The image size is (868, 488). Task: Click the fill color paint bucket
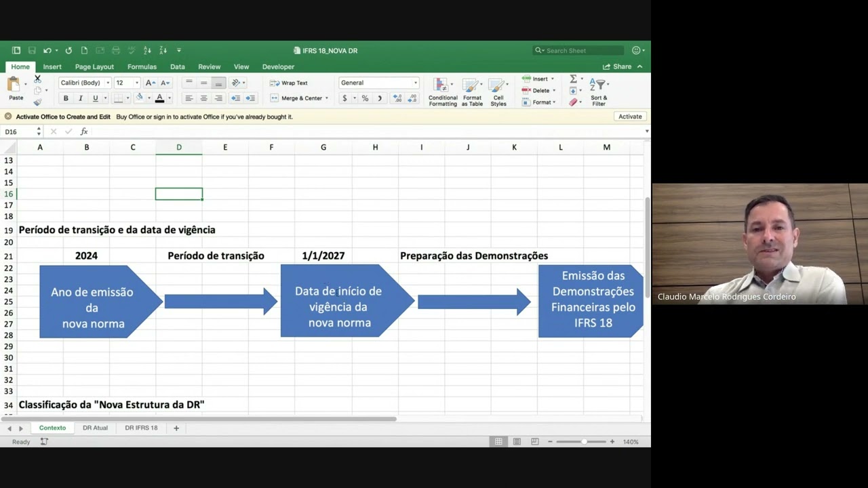point(140,98)
